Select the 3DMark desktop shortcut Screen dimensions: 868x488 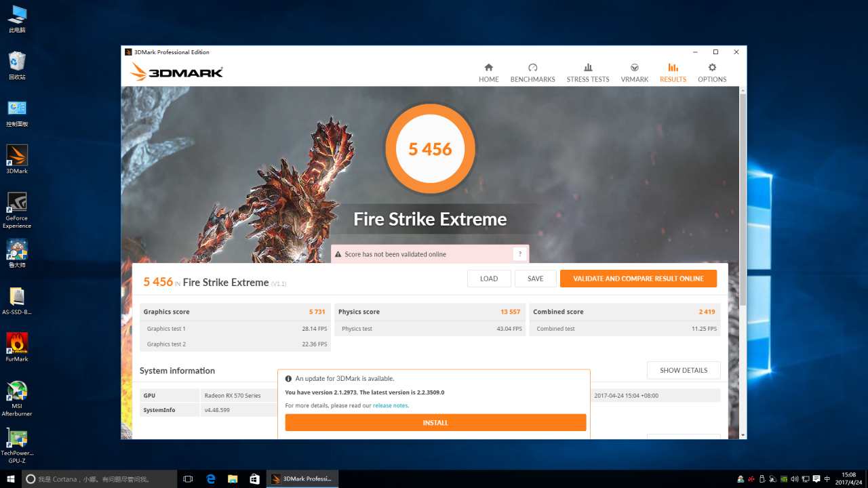17,160
